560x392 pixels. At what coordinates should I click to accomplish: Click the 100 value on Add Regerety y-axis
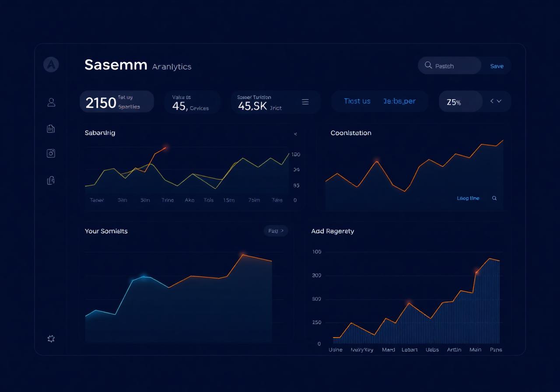[x=317, y=252]
